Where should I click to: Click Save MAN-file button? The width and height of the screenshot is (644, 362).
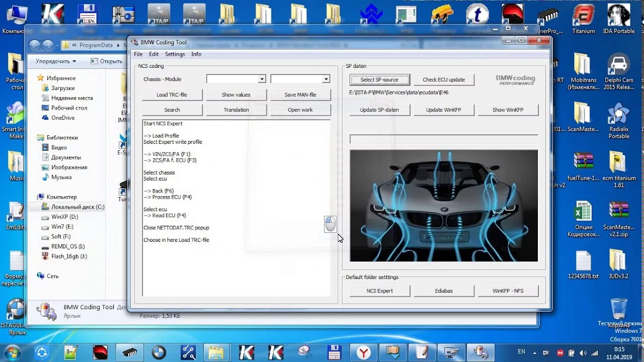click(300, 95)
